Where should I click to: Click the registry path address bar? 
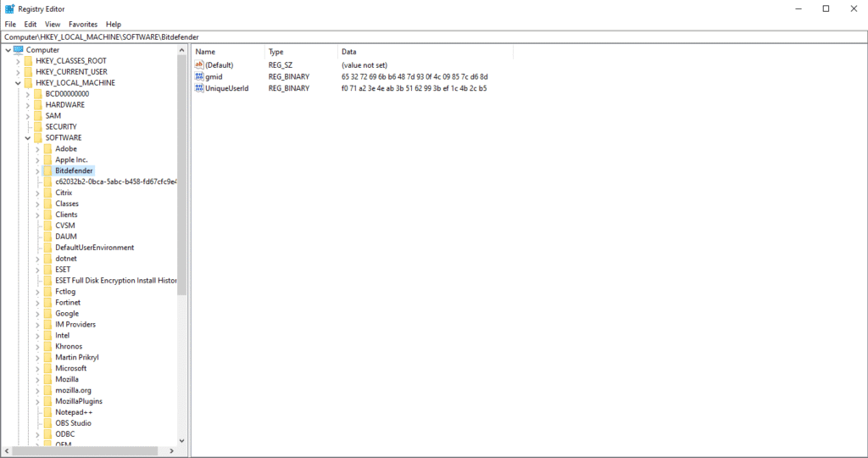[424, 37]
